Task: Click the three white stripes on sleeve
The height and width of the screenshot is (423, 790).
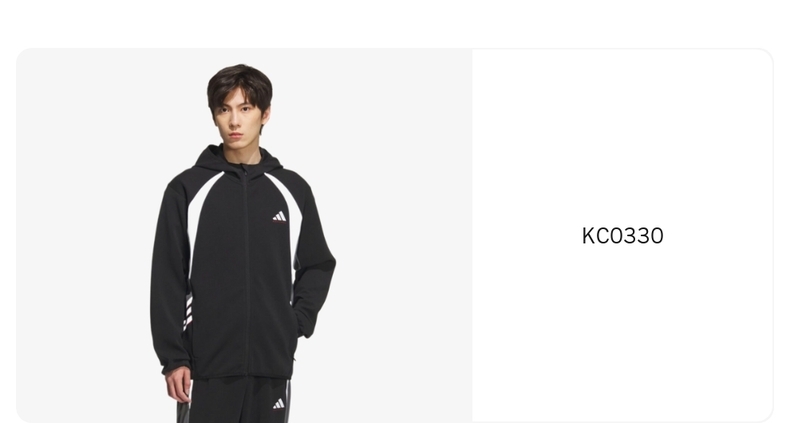Action: 188,312
